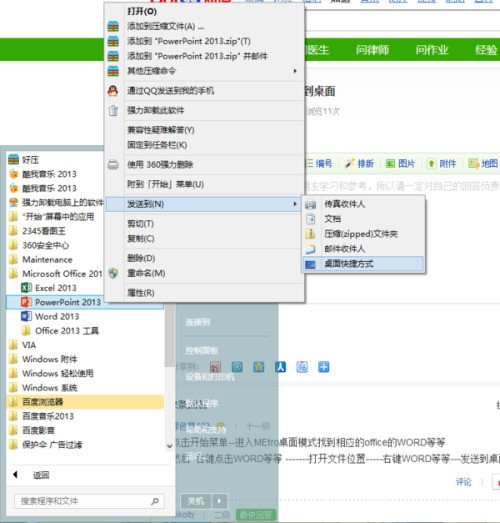Click the document icon next to 文档
This screenshot has height=523, width=500.
click(311, 219)
